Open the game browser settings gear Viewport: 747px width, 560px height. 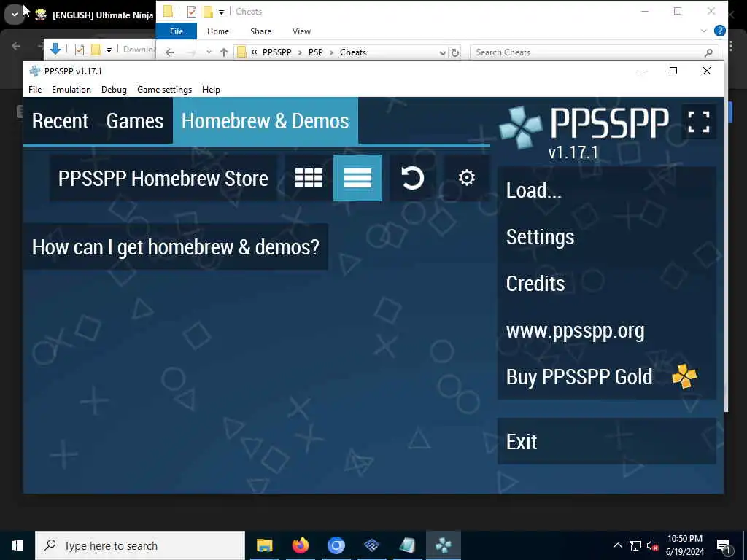coord(466,178)
